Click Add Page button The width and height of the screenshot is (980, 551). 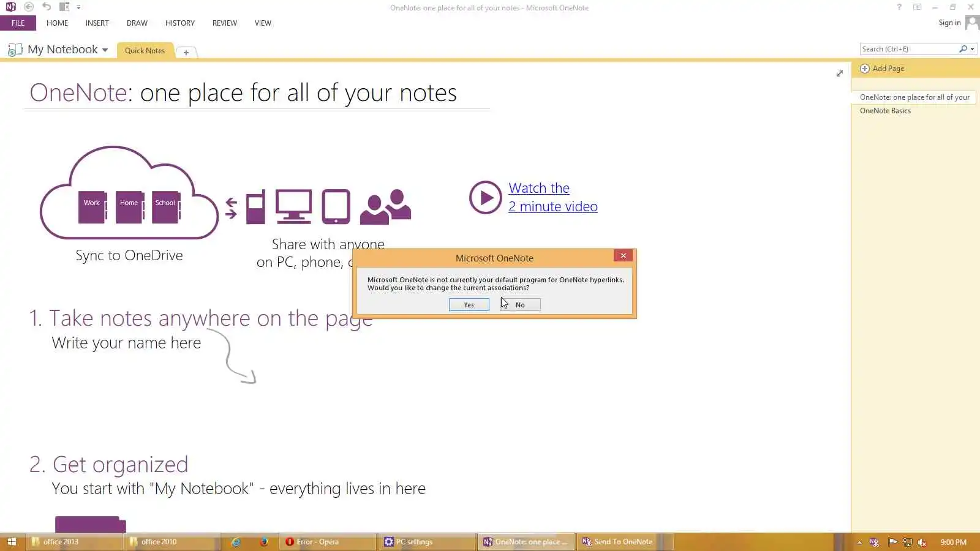click(x=883, y=69)
